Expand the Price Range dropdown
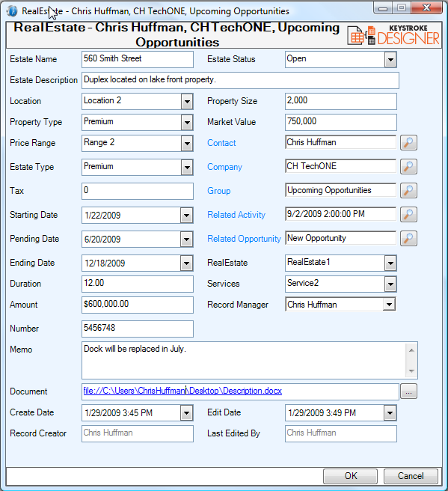This screenshot has width=448, height=491. (187, 144)
